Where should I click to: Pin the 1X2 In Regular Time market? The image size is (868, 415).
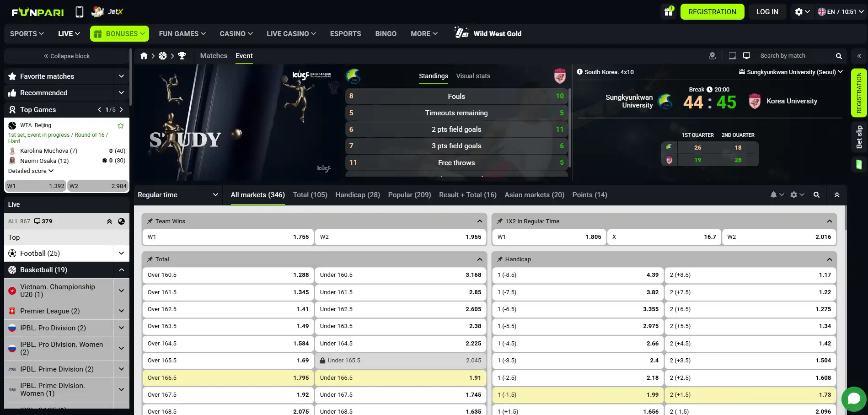(x=500, y=221)
